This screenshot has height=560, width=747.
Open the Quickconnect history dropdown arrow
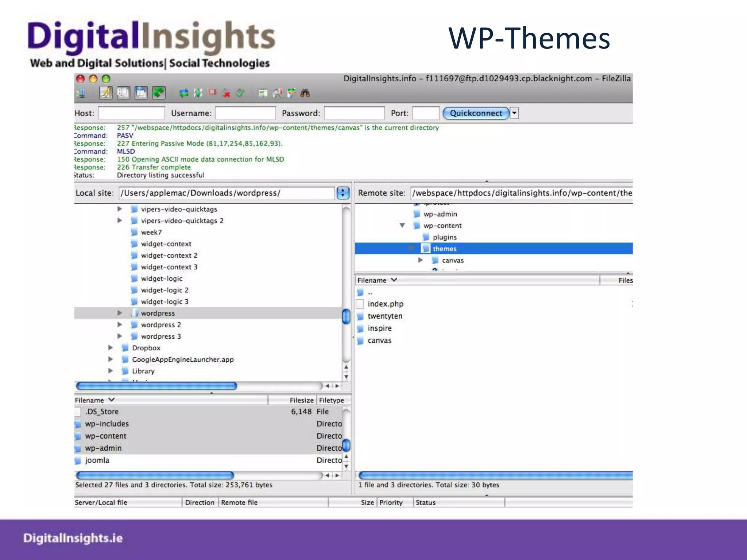pos(514,113)
